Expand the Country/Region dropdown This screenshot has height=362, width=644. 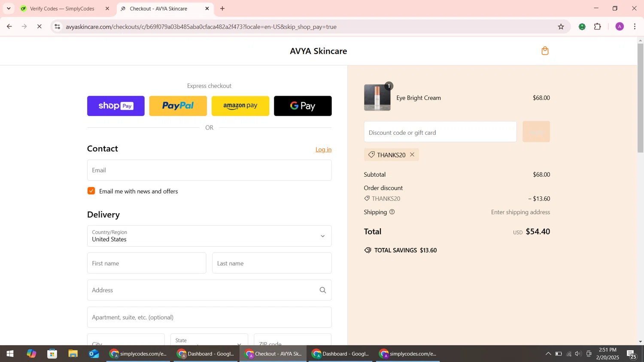coord(209,236)
